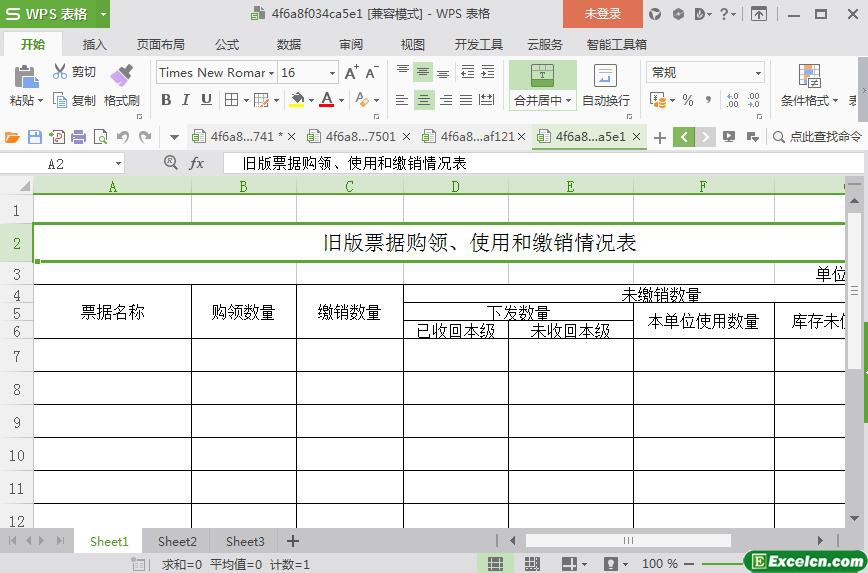
Task: Click the red font color swatch
Action: (327, 100)
